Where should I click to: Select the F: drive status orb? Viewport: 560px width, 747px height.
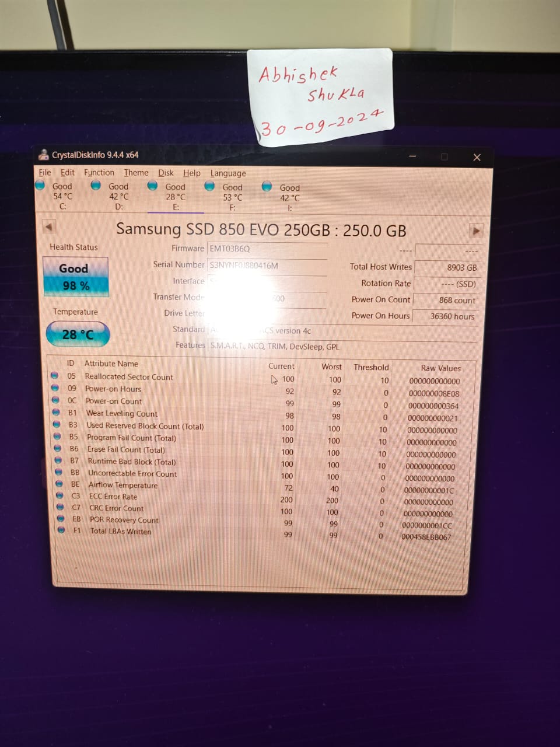pyautogui.click(x=209, y=186)
